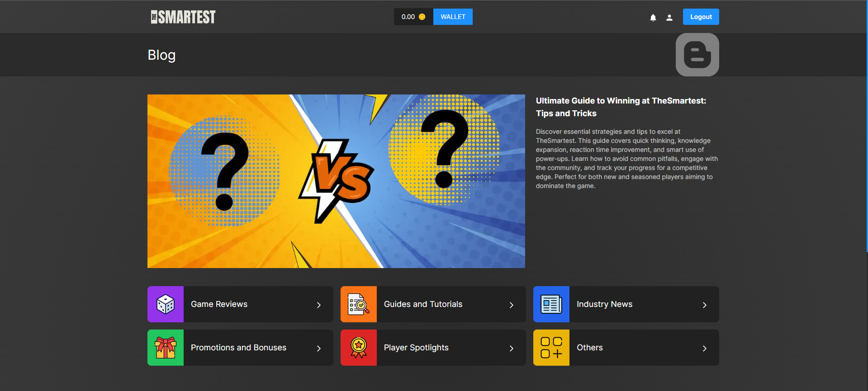The height and width of the screenshot is (391, 868).
Task: Click TheSmartest logo in header
Action: tap(183, 17)
